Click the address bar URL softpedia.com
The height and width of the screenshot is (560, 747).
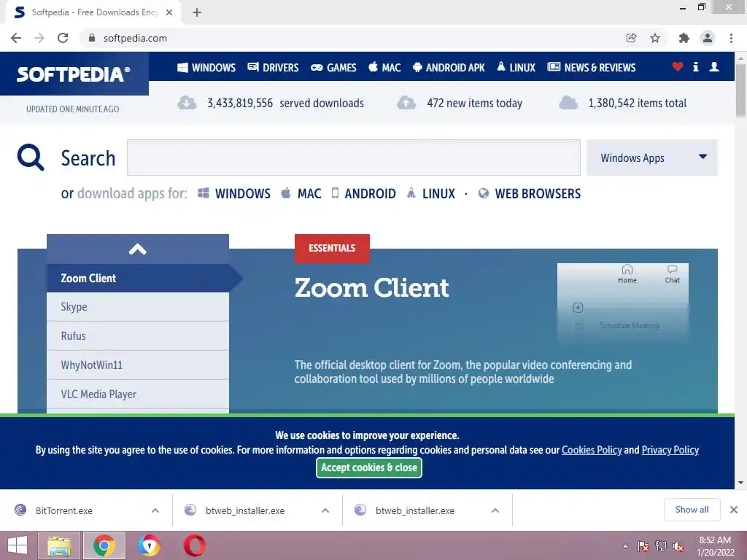pos(135,38)
